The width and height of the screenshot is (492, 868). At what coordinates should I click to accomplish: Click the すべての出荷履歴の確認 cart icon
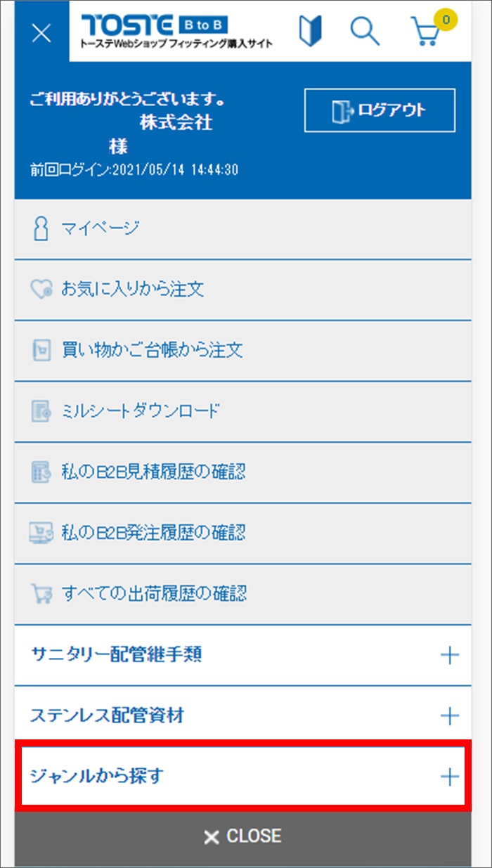pos(41,594)
